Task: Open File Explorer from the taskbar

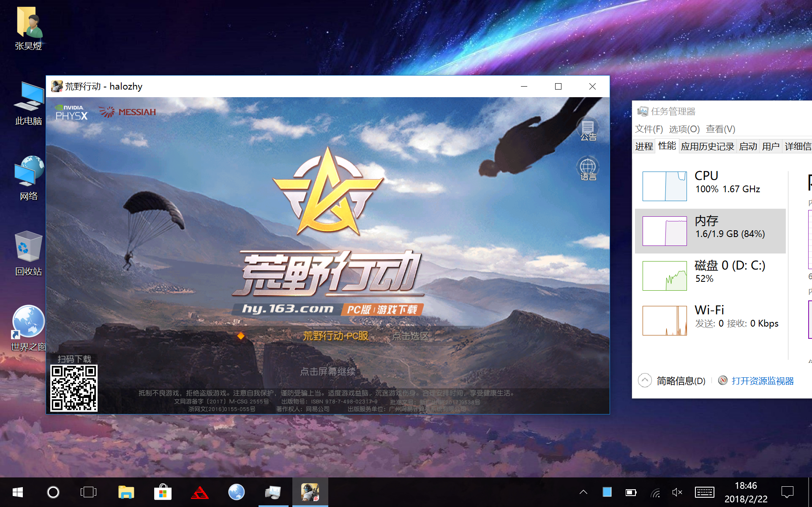Action: click(126, 492)
